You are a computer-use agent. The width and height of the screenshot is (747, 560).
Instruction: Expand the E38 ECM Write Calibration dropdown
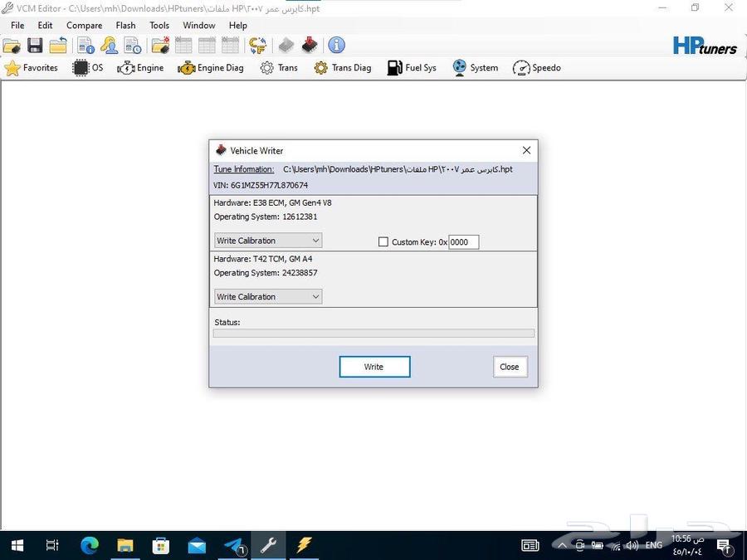click(x=268, y=241)
